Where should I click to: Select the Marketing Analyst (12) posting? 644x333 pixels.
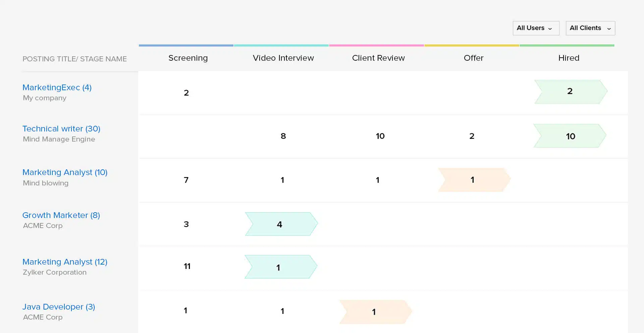tap(65, 262)
